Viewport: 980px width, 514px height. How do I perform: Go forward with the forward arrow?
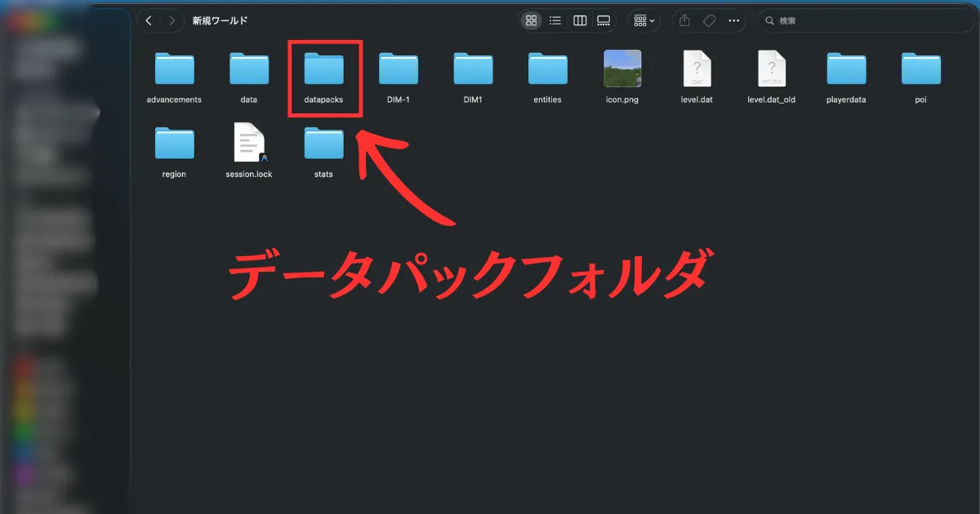pyautogui.click(x=171, y=20)
